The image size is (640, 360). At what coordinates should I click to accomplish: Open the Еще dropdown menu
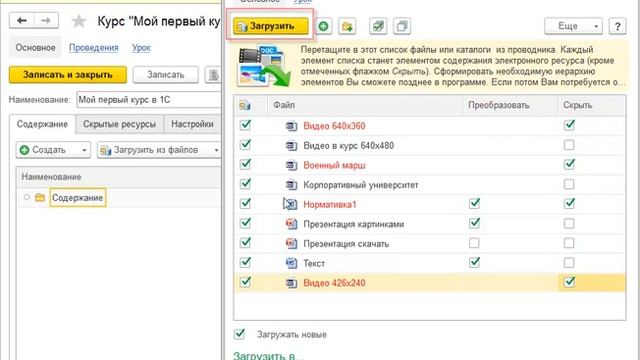coord(573,26)
